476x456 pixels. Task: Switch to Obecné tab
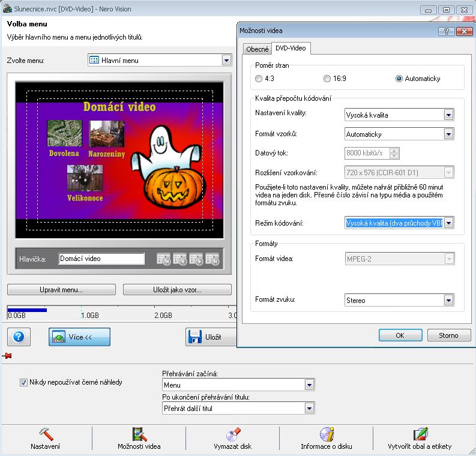(x=257, y=49)
